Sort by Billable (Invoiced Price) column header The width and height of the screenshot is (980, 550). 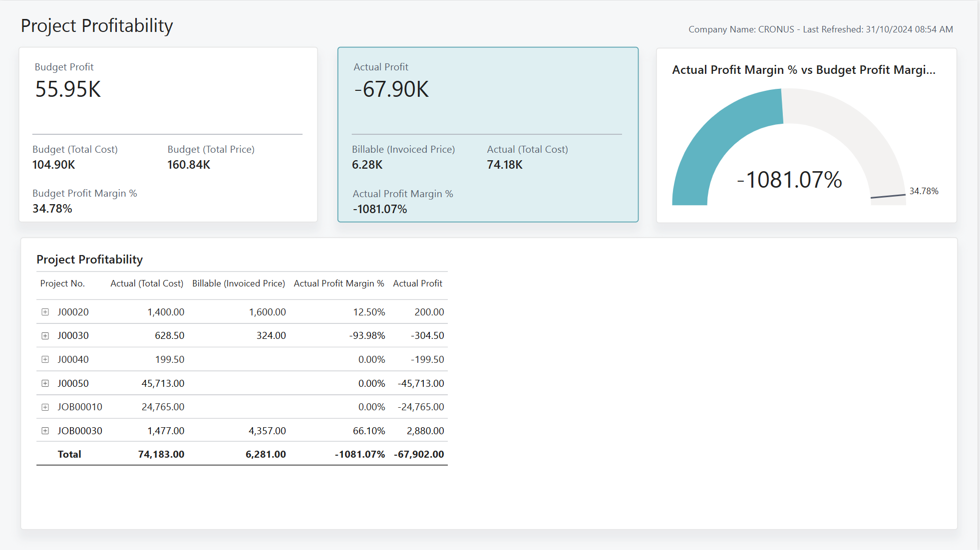(239, 283)
